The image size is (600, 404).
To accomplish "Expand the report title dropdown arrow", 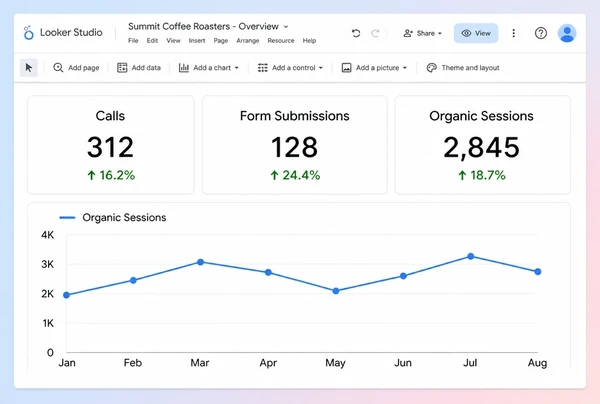I will click(286, 27).
